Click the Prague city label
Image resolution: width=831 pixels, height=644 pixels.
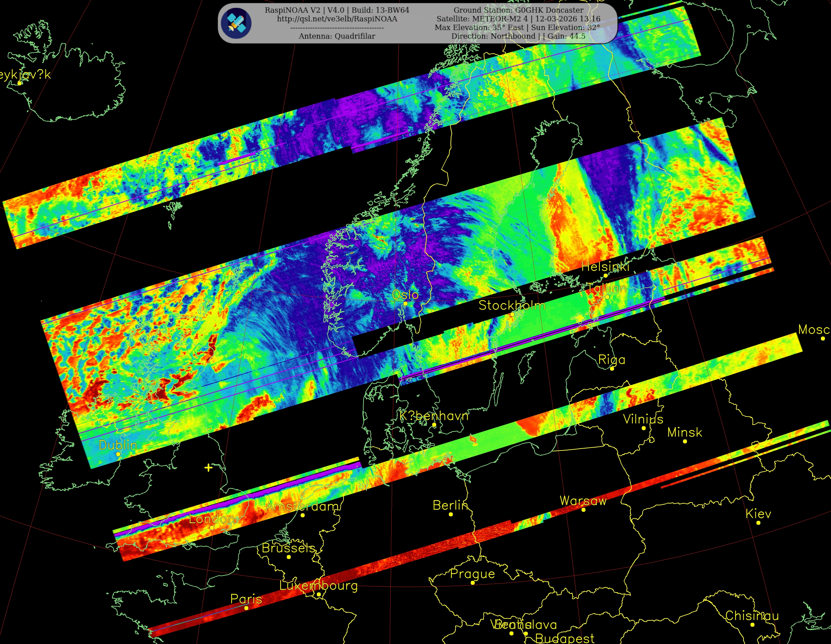pyautogui.click(x=473, y=574)
